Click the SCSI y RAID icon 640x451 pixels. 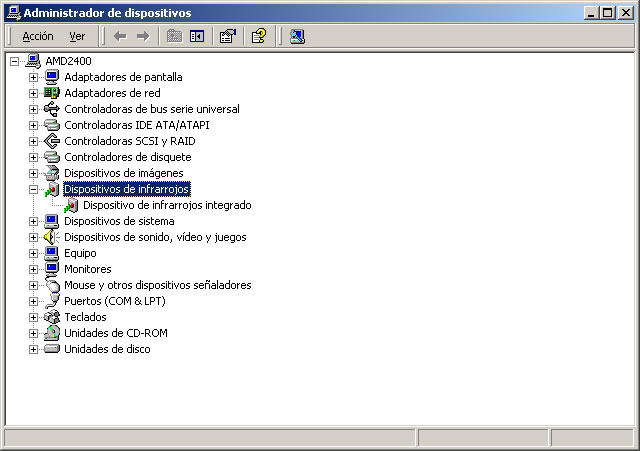coord(52,141)
